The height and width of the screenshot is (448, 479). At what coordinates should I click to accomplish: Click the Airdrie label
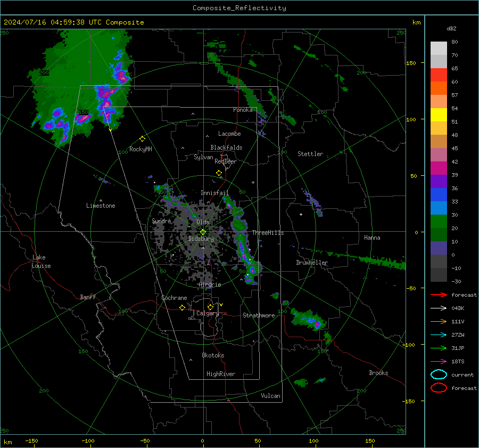point(210,284)
